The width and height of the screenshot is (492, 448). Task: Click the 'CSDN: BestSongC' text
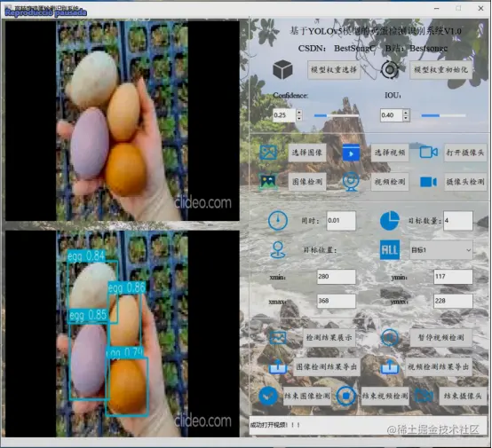pyautogui.click(x=337, y=48)
